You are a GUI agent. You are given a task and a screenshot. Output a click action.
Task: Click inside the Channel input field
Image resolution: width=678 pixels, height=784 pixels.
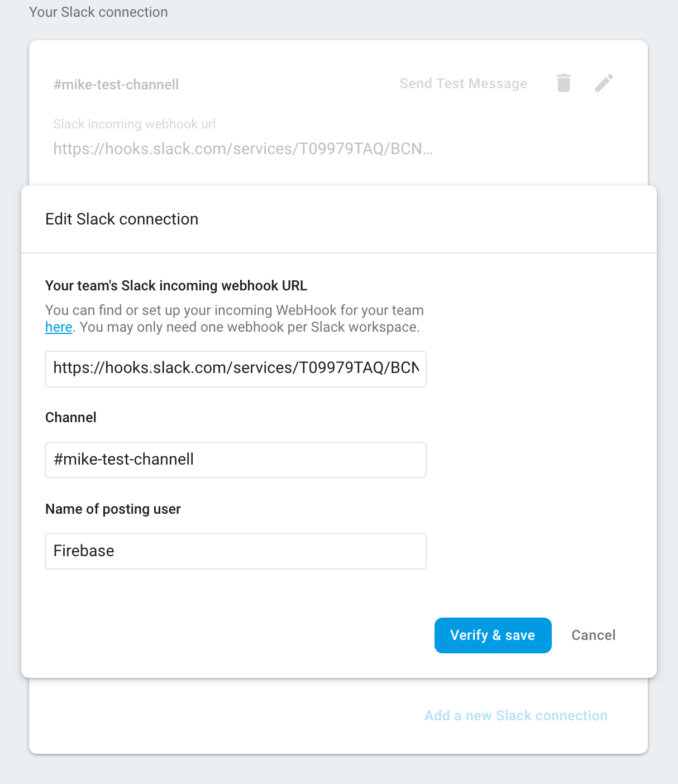click(x=235, y=460)
